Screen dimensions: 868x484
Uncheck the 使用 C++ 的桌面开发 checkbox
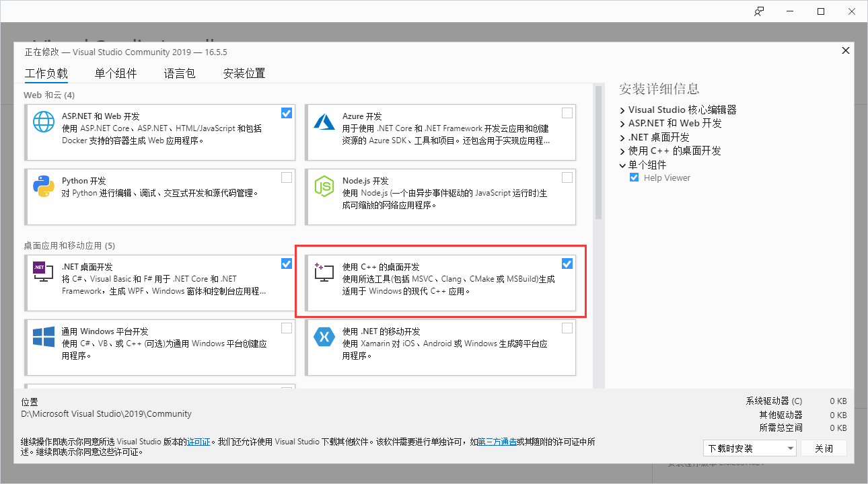pos(567,264)
